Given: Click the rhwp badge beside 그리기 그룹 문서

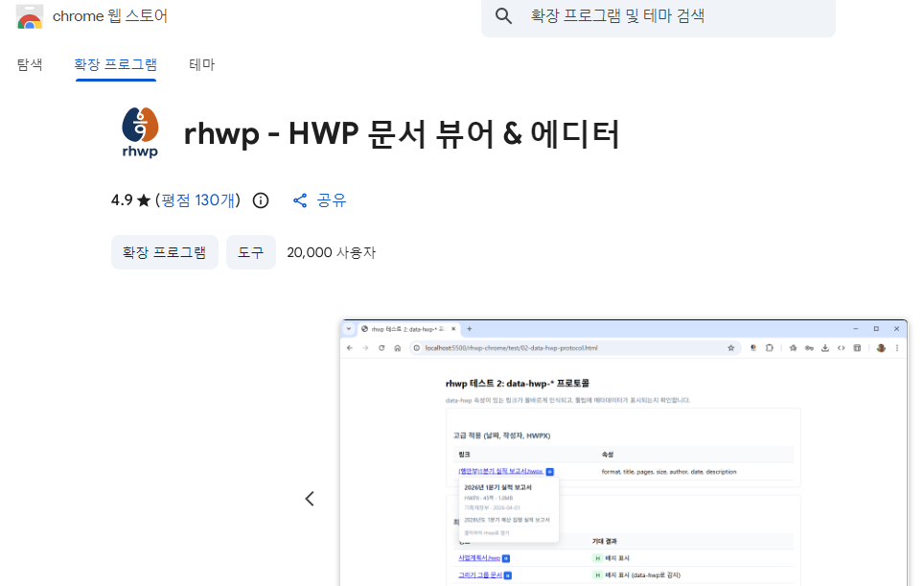Looking at the screenshot, I should (508, 575).
